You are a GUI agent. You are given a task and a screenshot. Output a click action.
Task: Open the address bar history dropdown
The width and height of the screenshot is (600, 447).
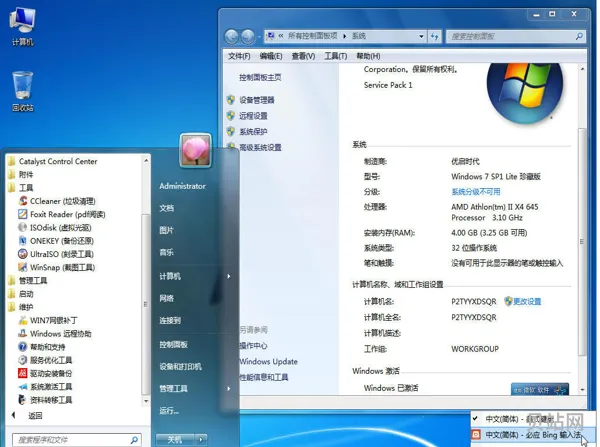[421, 36]
